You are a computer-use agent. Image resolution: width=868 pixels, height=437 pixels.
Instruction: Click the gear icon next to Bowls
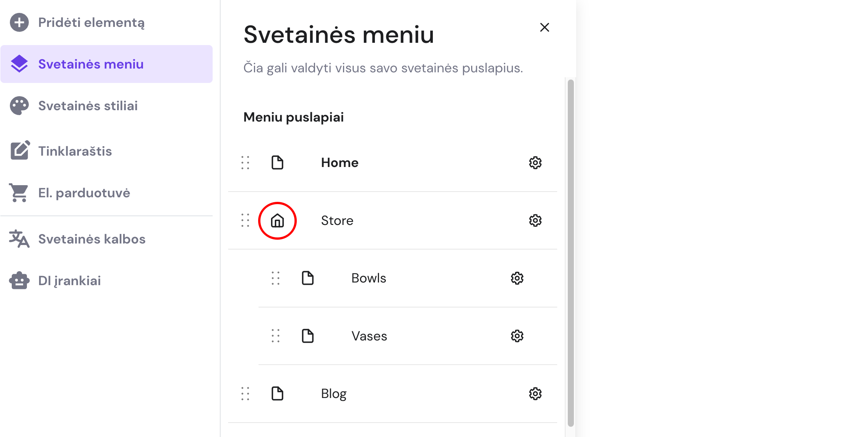pyautogui.click(x=517, y=278)
